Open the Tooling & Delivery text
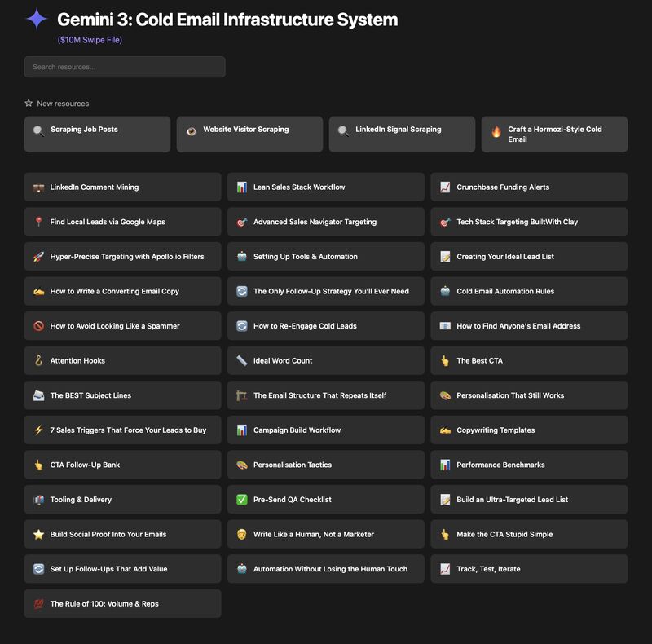652x644 pixels. (x=81, y=500)
